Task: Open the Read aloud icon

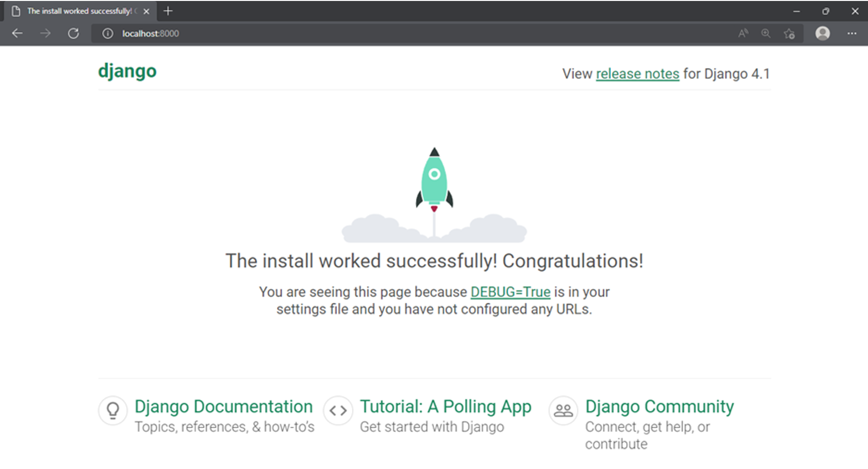Action: pos(743,33)
